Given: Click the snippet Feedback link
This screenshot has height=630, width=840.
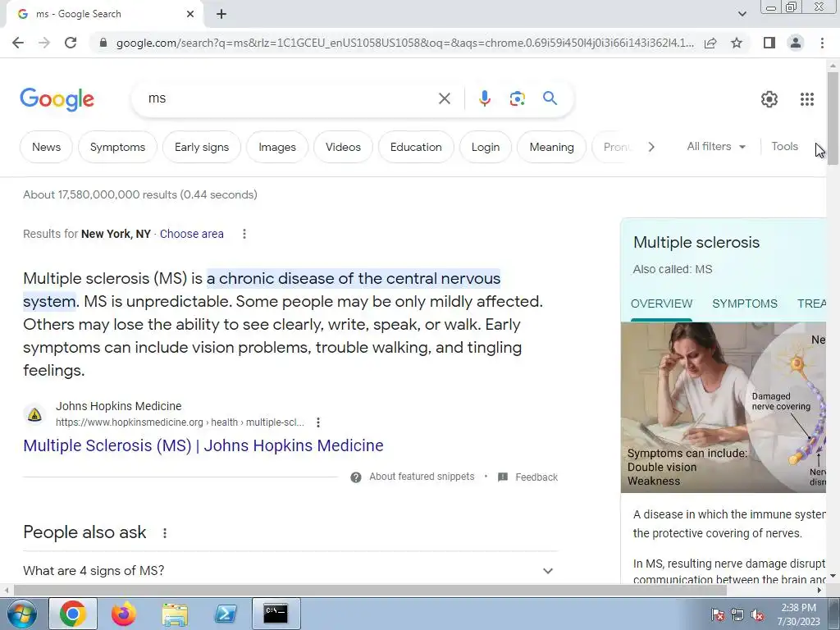Looking at the screenshot, I should point(536,477).
